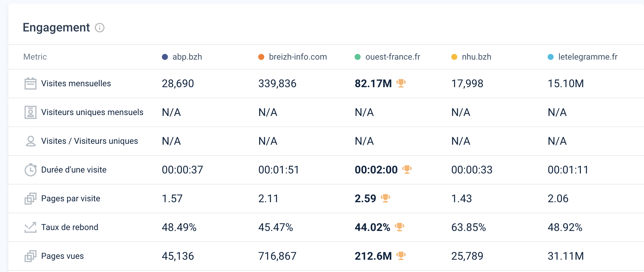Click the clock icon beside Durée d'une visite
This screenshot has height=272, width=644.
(30, 170)
